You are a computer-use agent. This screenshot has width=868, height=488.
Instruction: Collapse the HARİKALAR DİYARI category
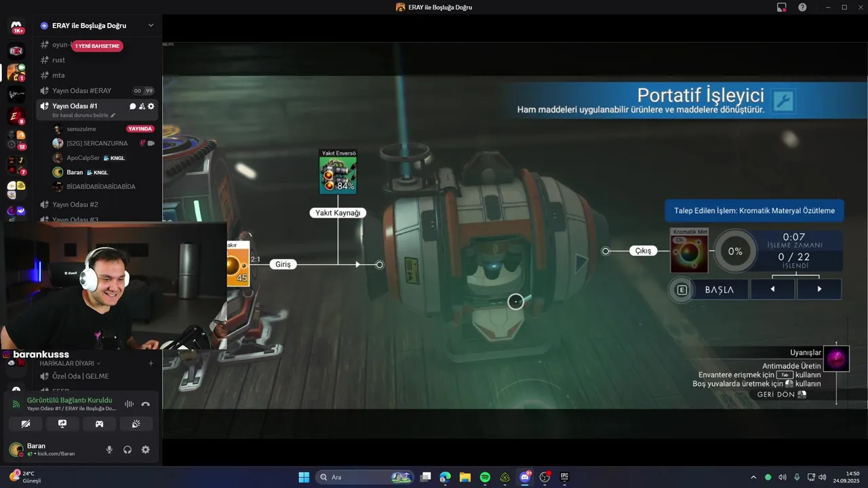tap(69, 363)
